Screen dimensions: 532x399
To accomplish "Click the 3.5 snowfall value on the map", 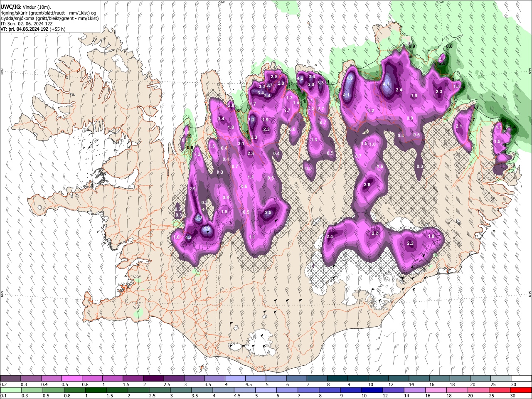I will pyautogui.click(x=268, y=213).
